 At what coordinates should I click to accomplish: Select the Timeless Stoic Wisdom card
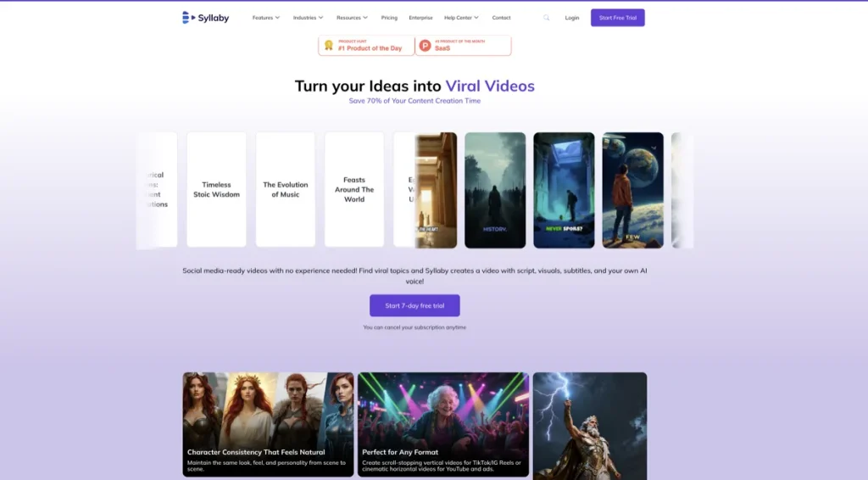click(216, 189)
